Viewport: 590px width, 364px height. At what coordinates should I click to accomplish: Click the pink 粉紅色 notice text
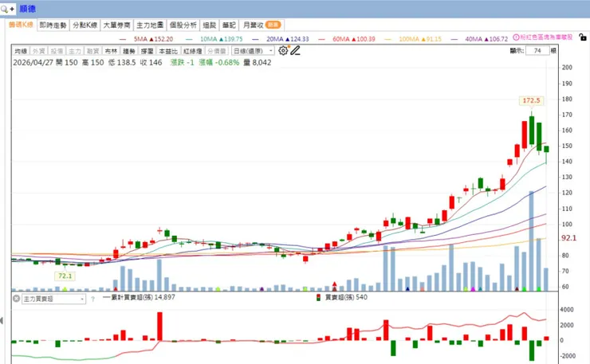(x=546, y=37)
